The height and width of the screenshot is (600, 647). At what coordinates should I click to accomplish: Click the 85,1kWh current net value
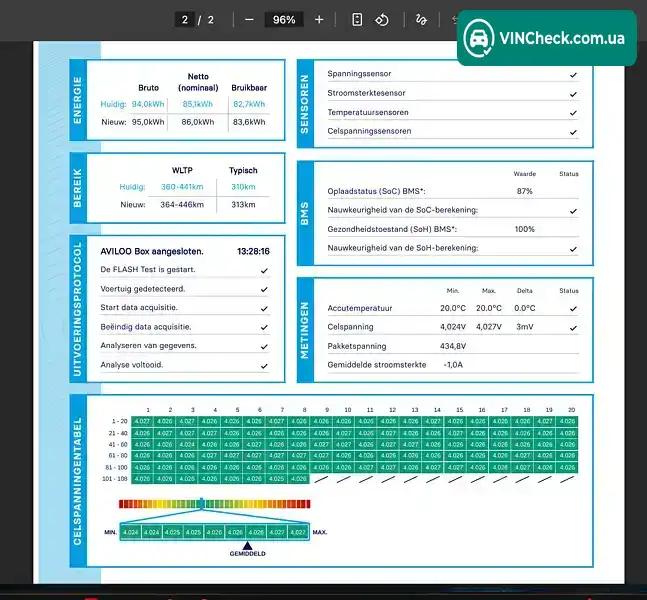click(x=198, y=104)
